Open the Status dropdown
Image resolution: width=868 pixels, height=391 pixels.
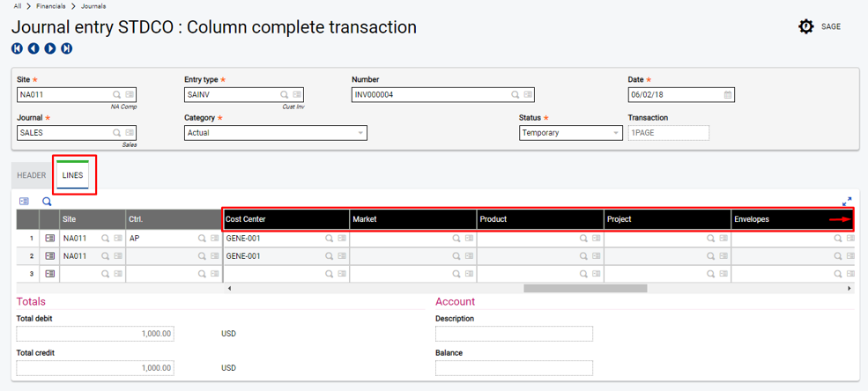[570, 133]
